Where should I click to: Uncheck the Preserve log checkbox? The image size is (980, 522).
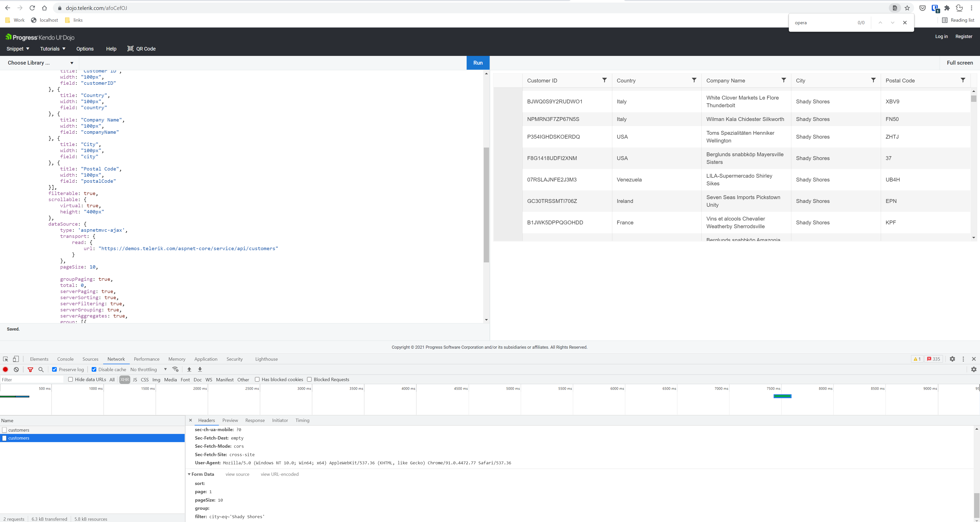tap(54, 369)
